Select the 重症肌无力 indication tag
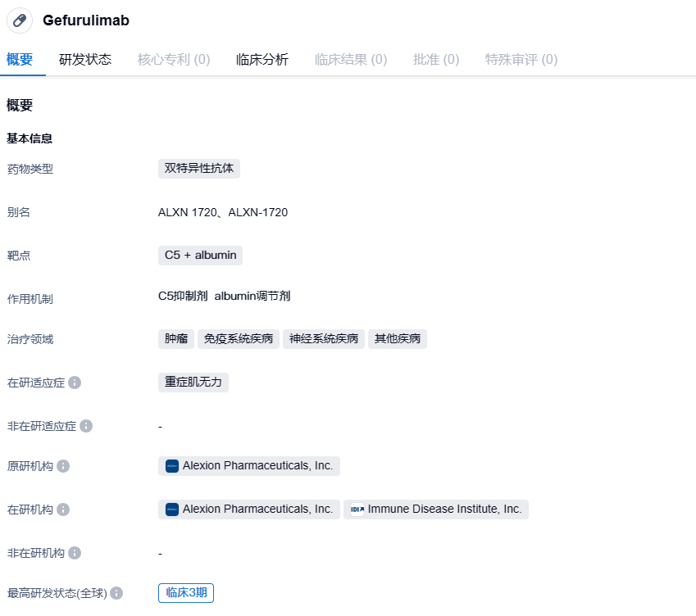Screen dimensions: 696x616 click(193, 383)
